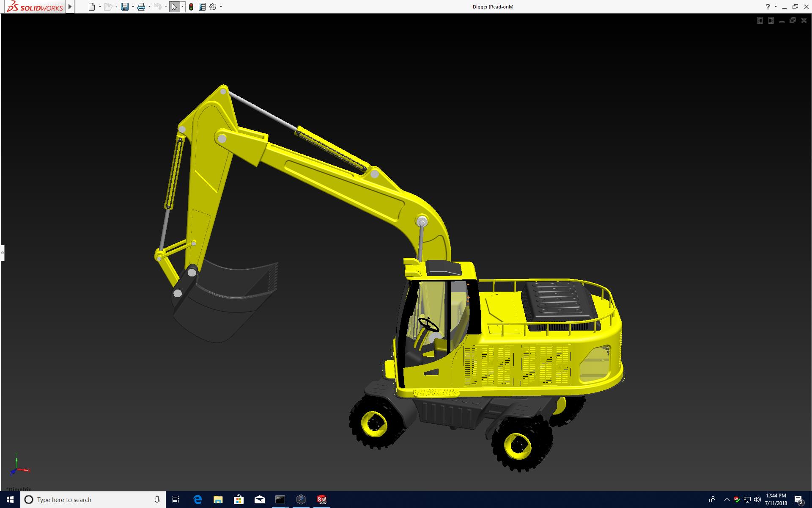Click the New document icon
The width and height of the screenshot is (812, 508).
[91, 7]
